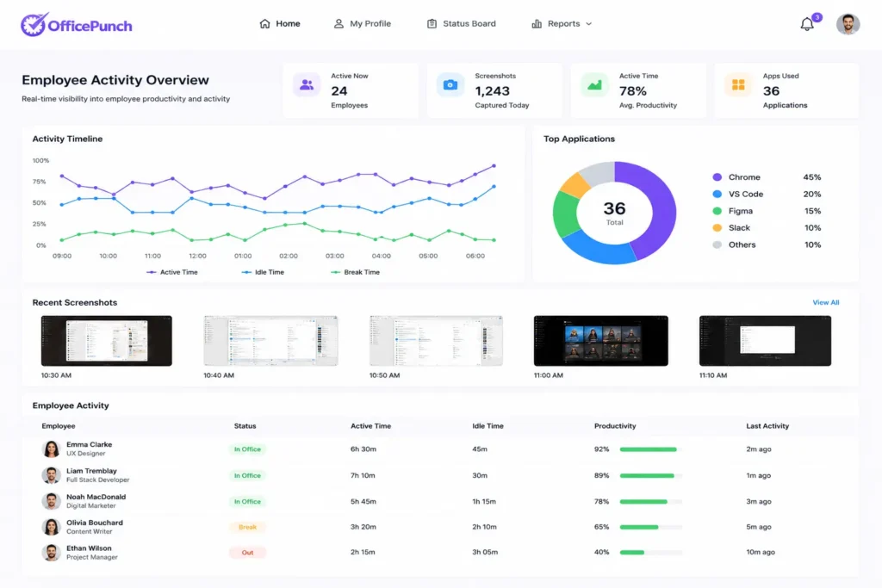This screenshot has height=588, width=882.
Task: Click Liam Tremblay's avatar
Action: [x=51, y=475]
